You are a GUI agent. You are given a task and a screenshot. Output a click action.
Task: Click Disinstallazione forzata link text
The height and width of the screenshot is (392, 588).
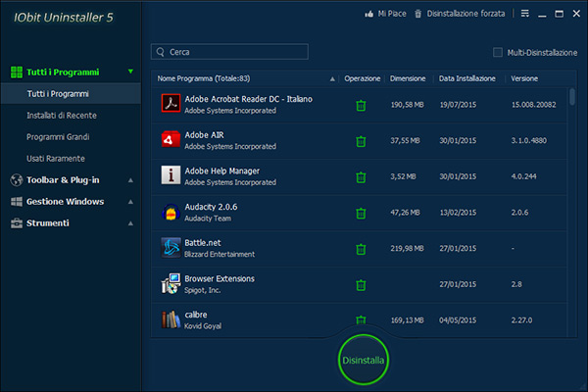pos(465,14)
